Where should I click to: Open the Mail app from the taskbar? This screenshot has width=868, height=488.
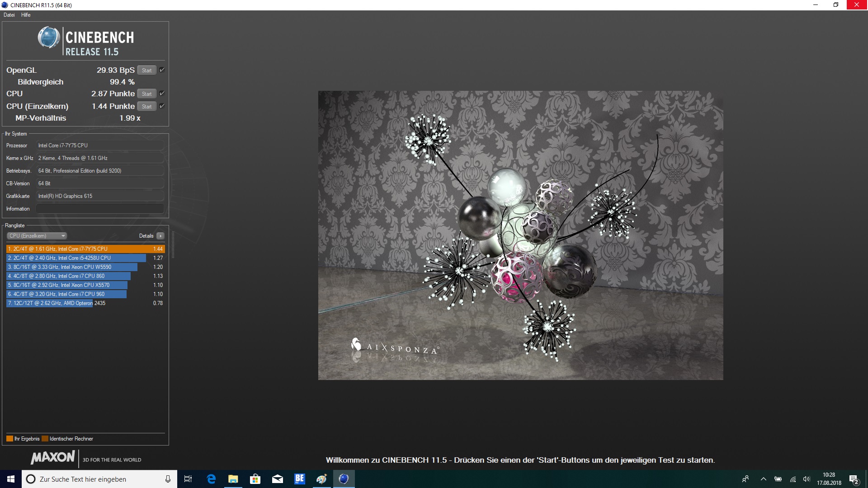pyautogui.click(x=277, y=479)
